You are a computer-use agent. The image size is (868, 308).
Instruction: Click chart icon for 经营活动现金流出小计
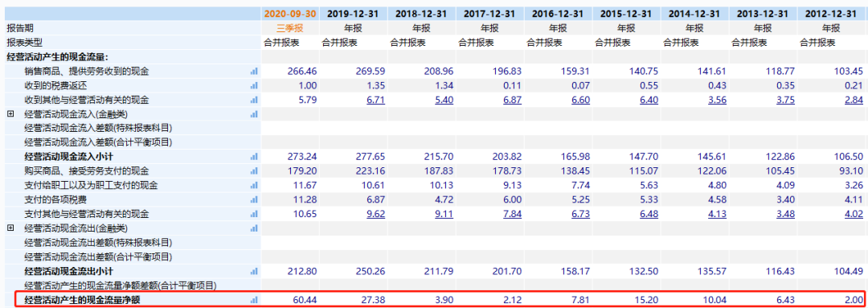(x=254, y=271)
